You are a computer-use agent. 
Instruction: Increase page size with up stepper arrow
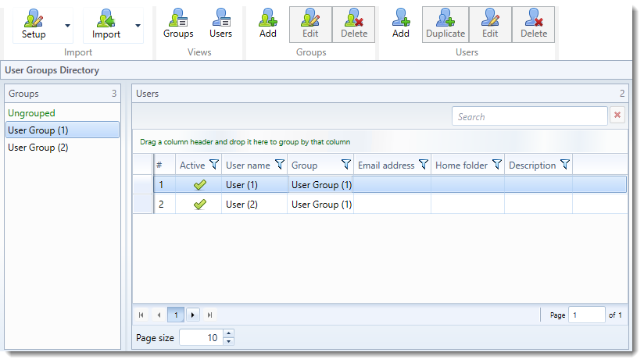coord(228,333)
